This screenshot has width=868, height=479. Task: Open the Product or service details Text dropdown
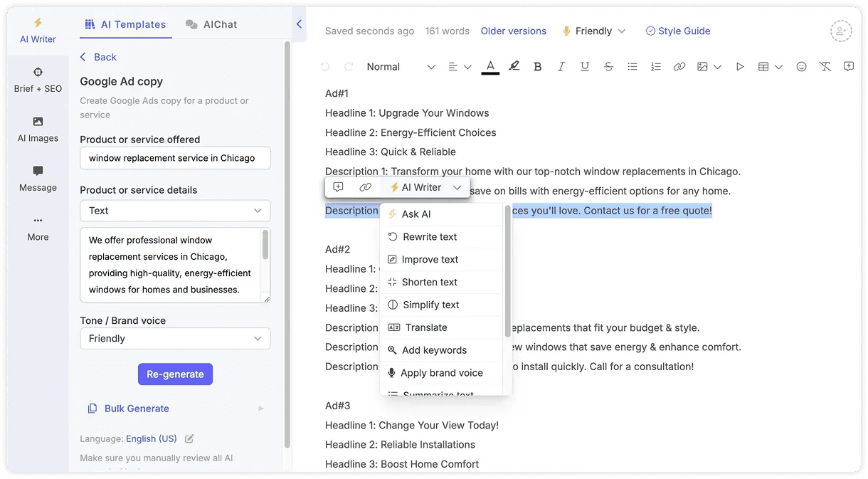tap(175, 211)
